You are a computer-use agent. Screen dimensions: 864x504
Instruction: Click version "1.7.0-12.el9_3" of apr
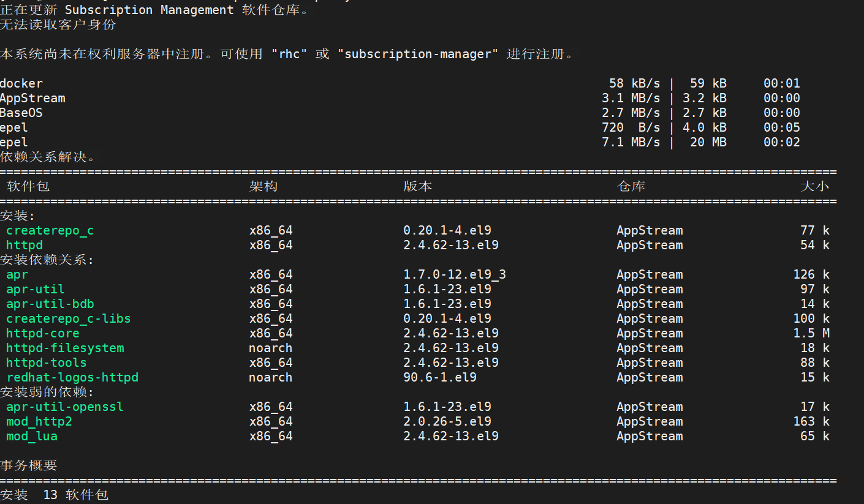tap(455, 275)
